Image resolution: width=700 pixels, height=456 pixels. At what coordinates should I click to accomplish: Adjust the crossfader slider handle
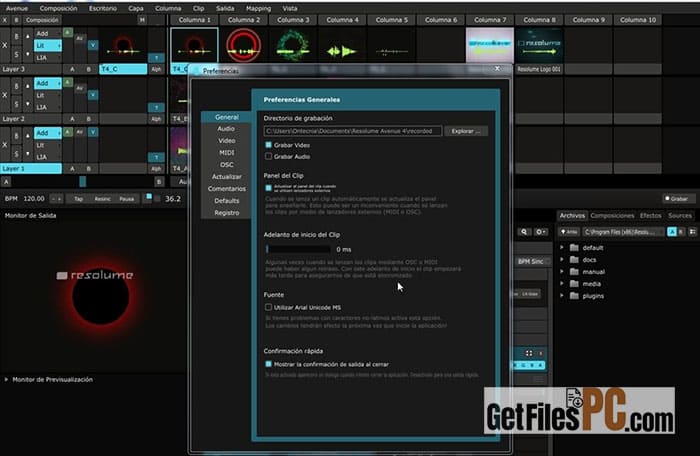tap(83, 181)
